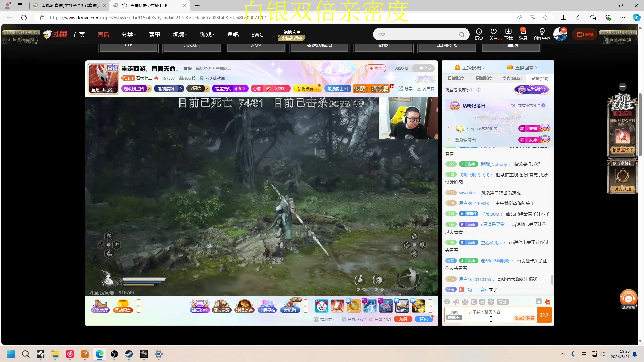Open the 钻石粉丝 diamond fan icon

coord(200,306)
